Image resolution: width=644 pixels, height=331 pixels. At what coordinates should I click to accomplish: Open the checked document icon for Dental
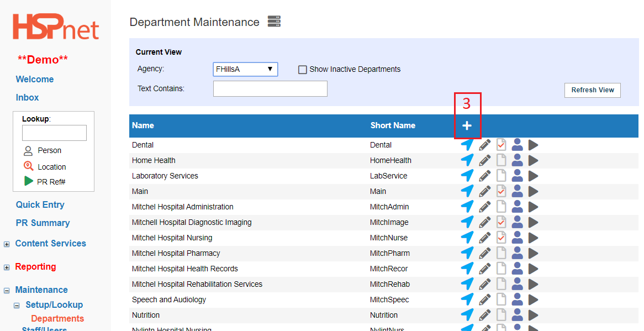[x=501, y=145]
